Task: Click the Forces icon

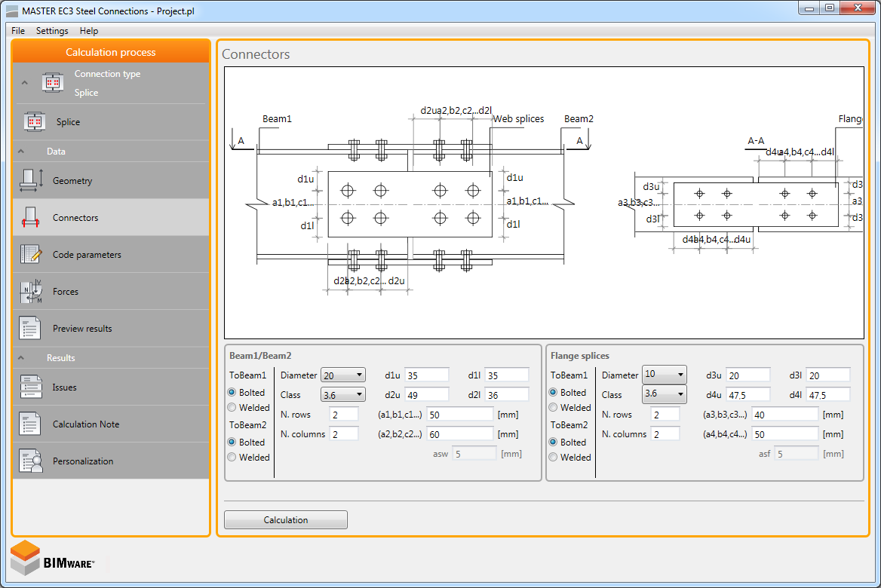Action: tap(31, 292)
